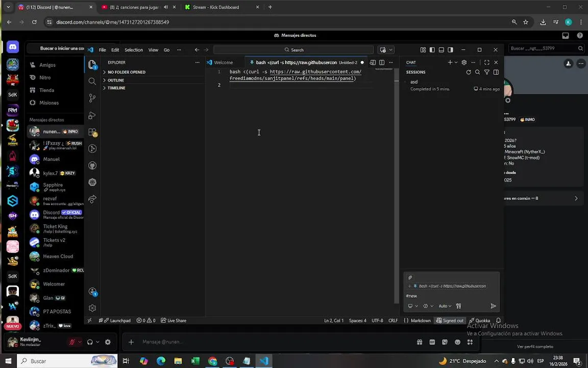
Task: Toggle VS Code secondary side bar
Action: click(450, 50)
